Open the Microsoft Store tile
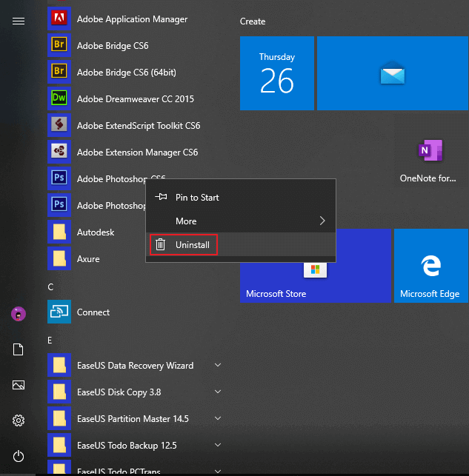 pos(315,267)
